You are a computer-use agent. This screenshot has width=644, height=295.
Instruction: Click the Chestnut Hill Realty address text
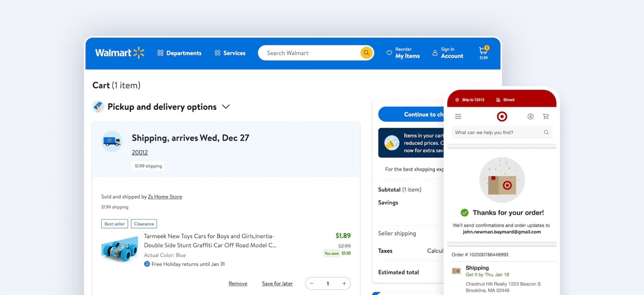click(x=503, y=287)
